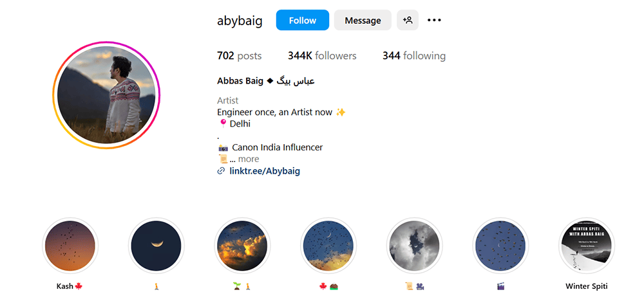View the orange clouds story highlight
The height and width of the screenshot is (301, 644).
click(x=242, y=246)
